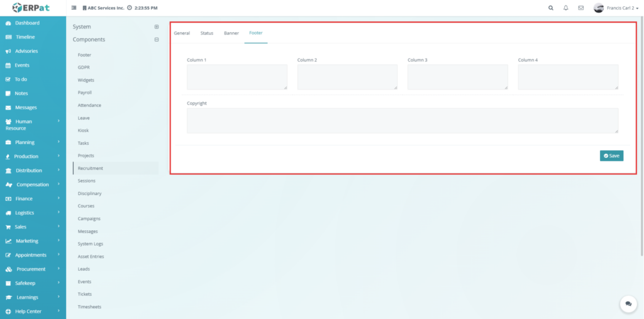Open notifications bell icon

tap(565, 8)
